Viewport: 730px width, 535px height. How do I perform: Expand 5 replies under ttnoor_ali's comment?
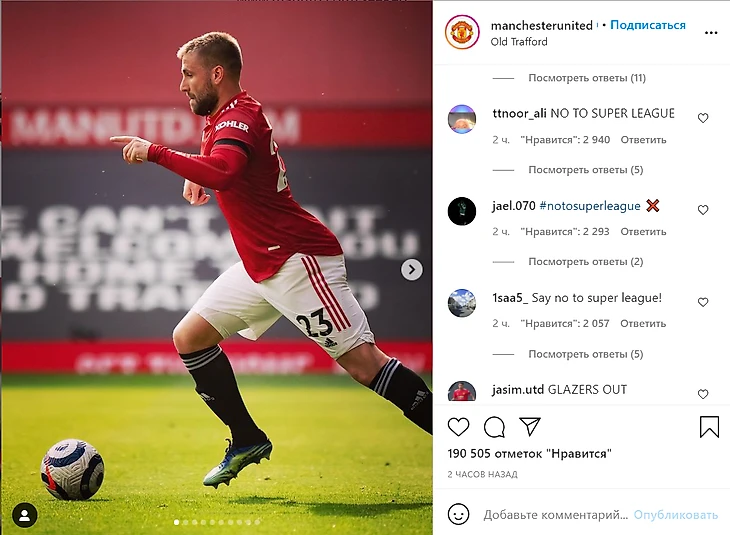tap(586, 169)
